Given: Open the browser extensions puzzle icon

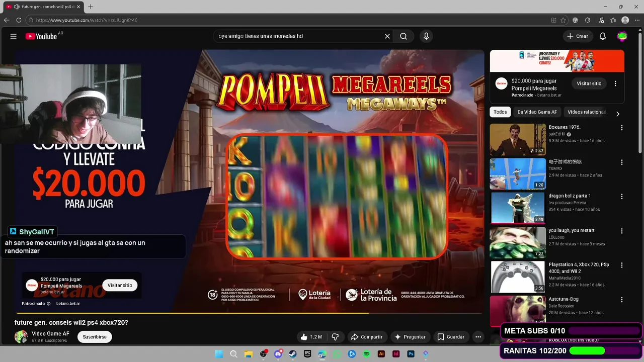Looking at the screenshot, I should [587, 20].
